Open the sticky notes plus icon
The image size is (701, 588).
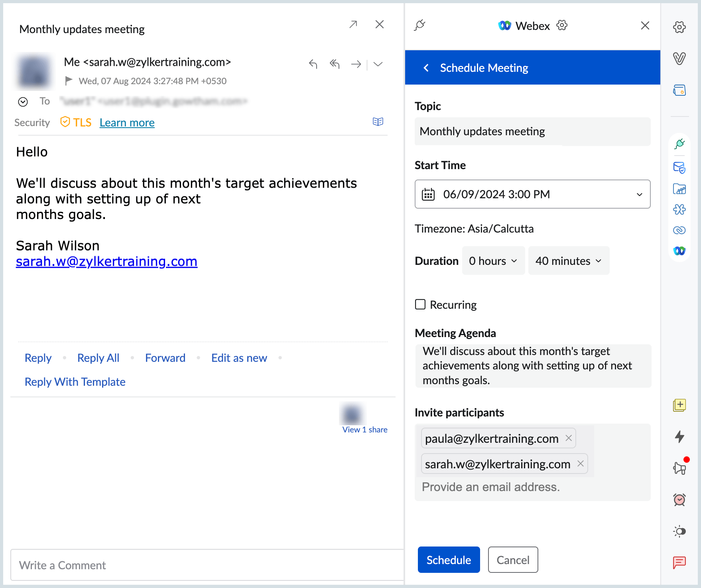679,405
